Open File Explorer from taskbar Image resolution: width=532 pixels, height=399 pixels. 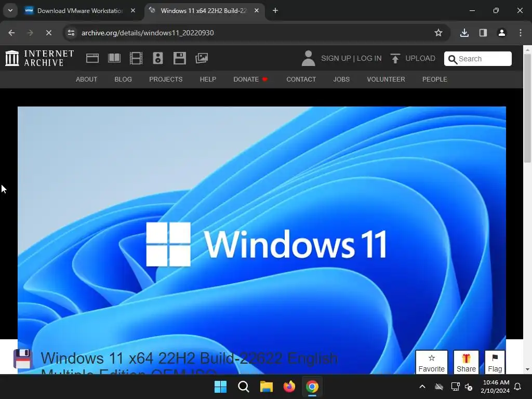pyautogui.click(x=267, y=387)
